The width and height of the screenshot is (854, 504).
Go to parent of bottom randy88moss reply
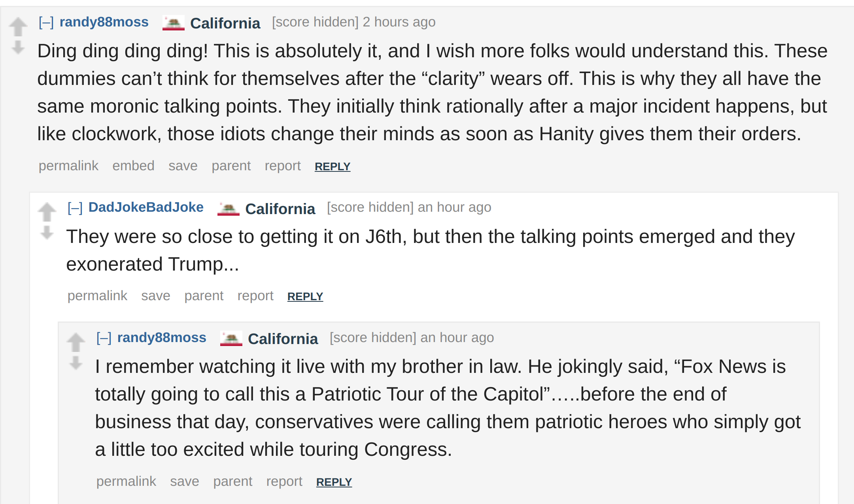coord(233,481)
